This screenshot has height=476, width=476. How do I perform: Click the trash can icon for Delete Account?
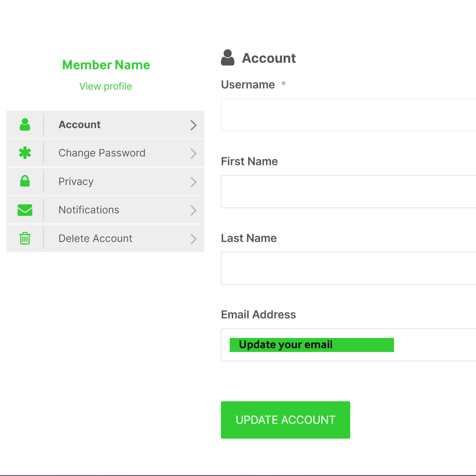(25, 238)
